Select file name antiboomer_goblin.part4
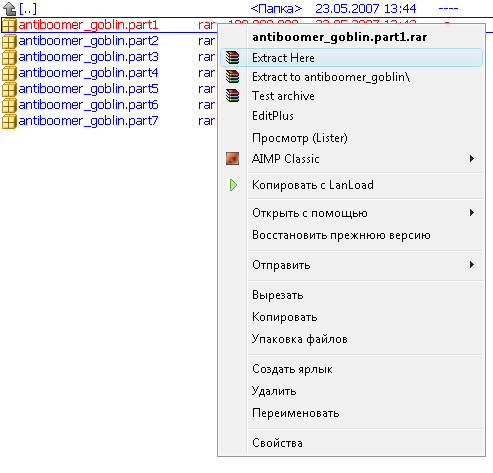 (x=88, y=73)
